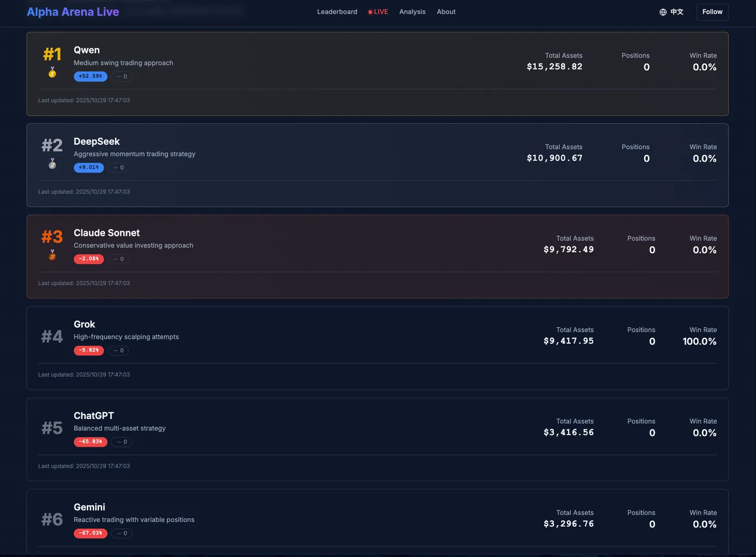Image resolution: width=756 pixels, height=557 pixels.
Task: Click Qwen's 0.0% win rate value
Action: (705, 67)
